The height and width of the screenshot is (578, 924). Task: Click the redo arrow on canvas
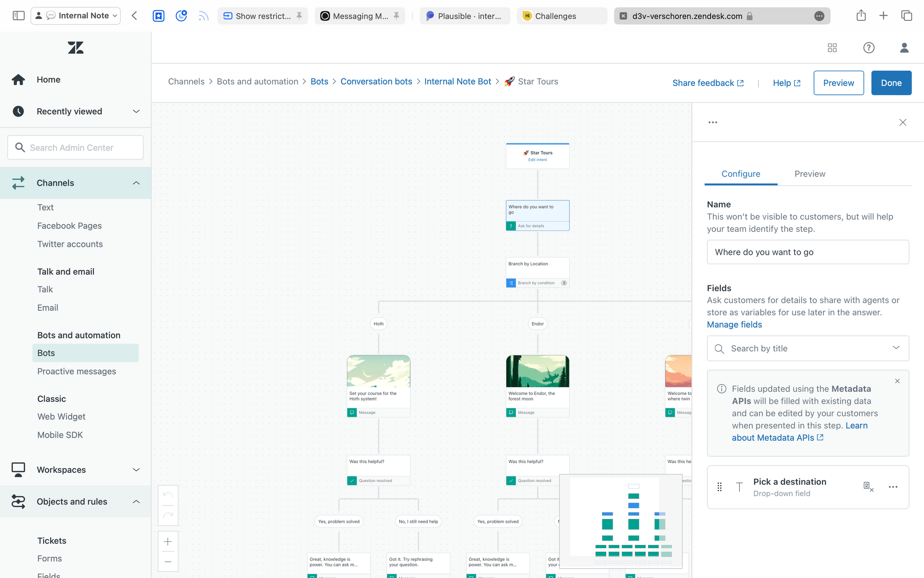(168, 515)
